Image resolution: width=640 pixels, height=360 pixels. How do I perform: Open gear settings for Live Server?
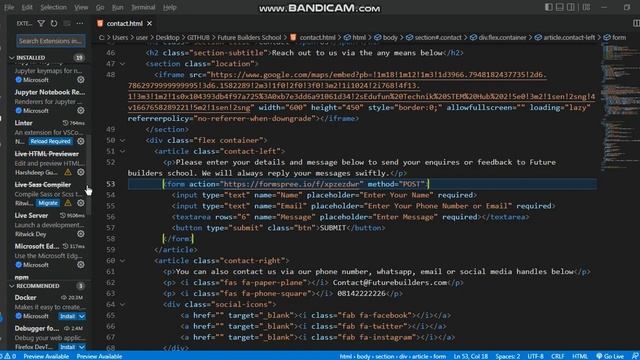click(81, 234)
